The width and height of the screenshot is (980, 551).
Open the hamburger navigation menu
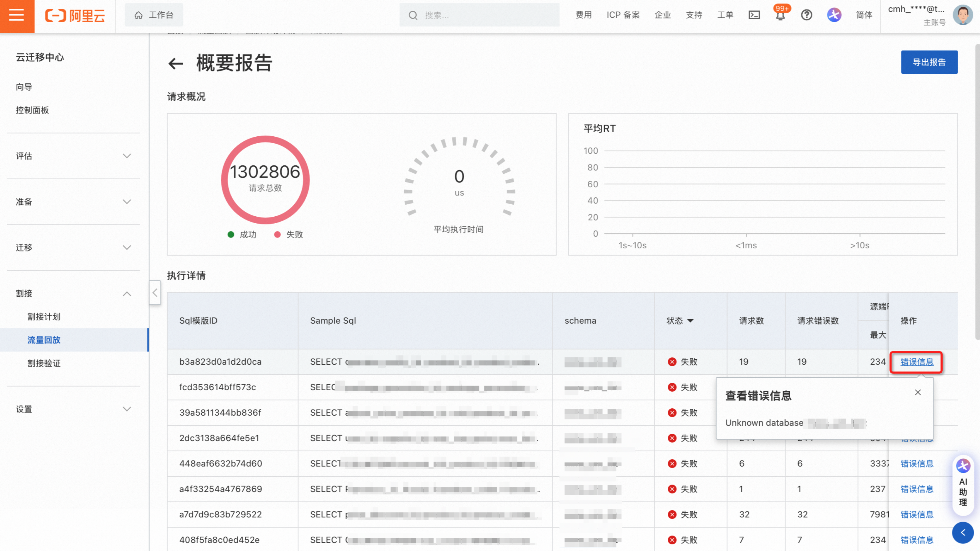click(x=17, y=15)
